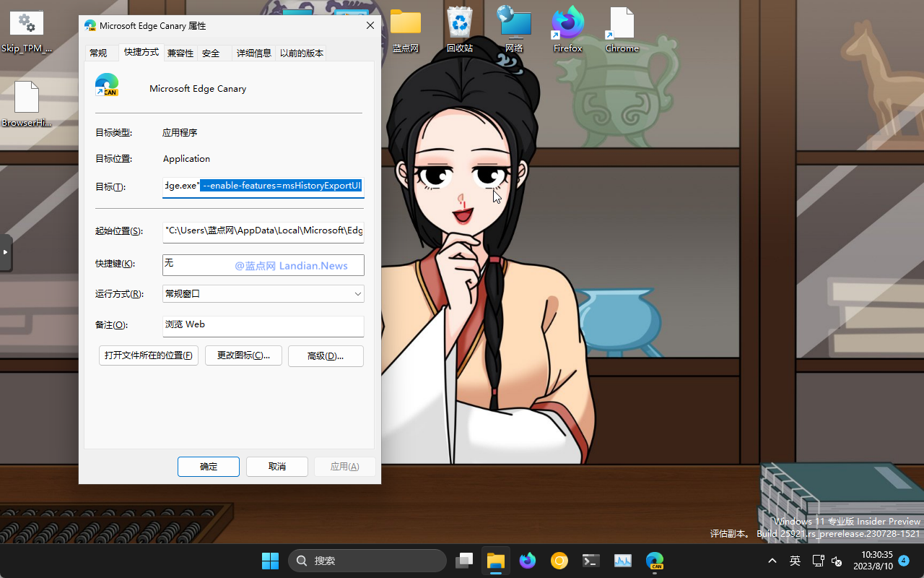
Task: Switch to the 兼容性 tab
Action: [180, 53]
